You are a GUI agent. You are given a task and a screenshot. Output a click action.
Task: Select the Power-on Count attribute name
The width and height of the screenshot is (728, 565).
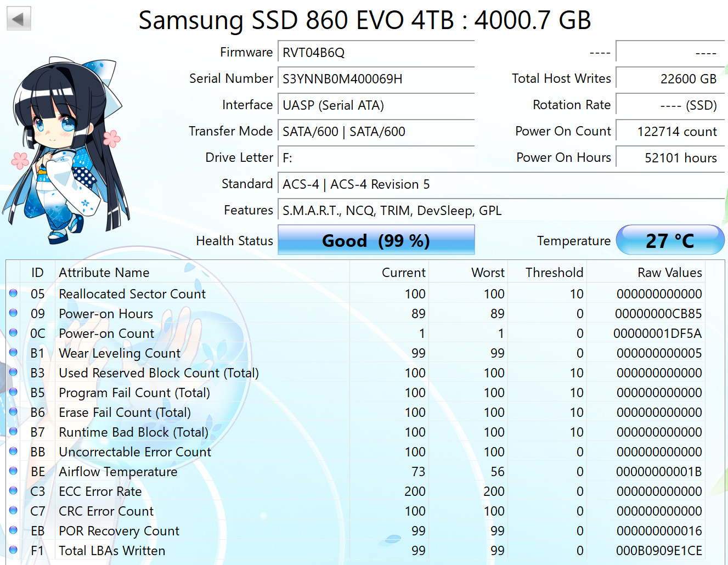click(x=106, y=334)
